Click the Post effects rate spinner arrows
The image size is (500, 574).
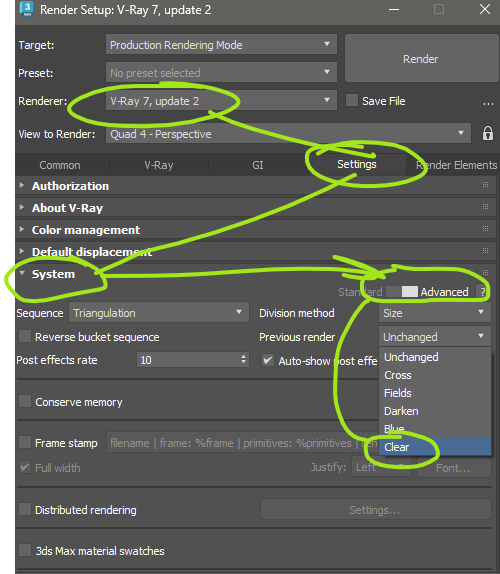click(x=243, y=359)
